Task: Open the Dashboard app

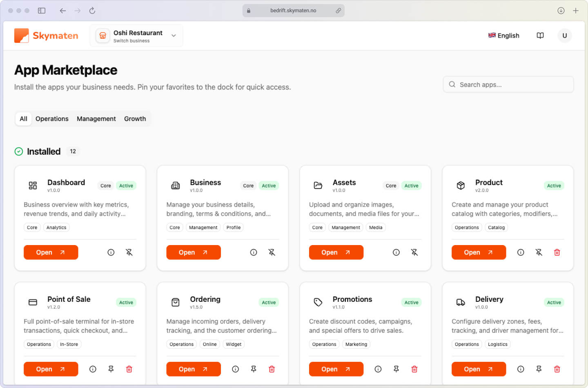Action: pyautogui.click(x=51, y=252)
